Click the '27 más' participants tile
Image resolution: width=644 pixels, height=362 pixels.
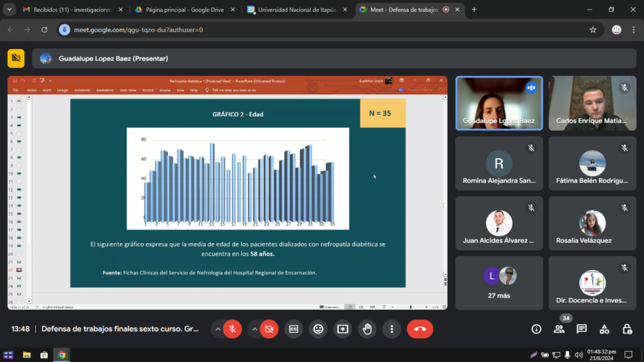pyautogui.click(x=499, y=282)
